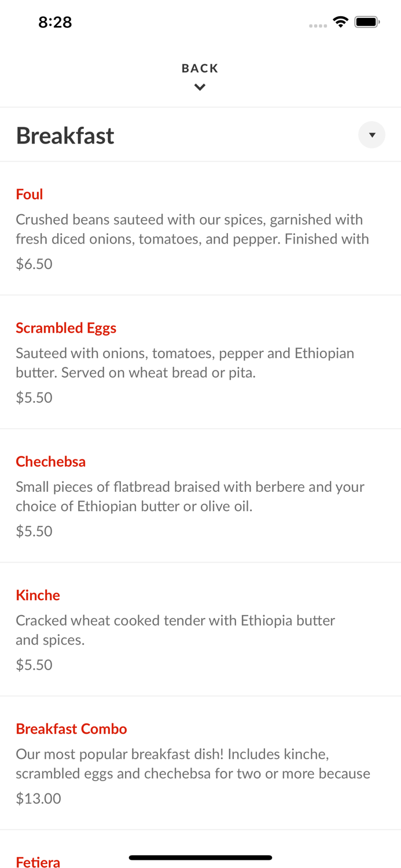The height and width of the screenshot is (868, 401).
Task: Tap the BACK label at the top
Action: click(200, 68)
